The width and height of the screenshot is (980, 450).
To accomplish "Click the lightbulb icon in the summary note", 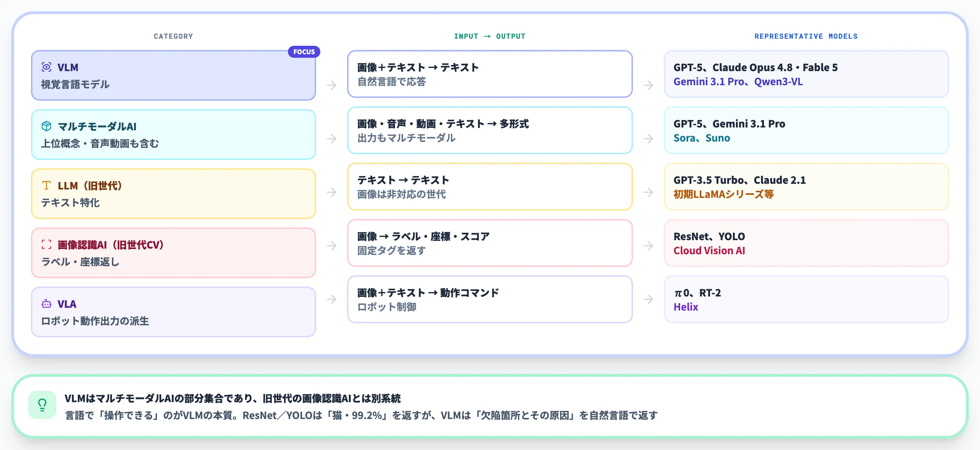I will pos(42,405).
